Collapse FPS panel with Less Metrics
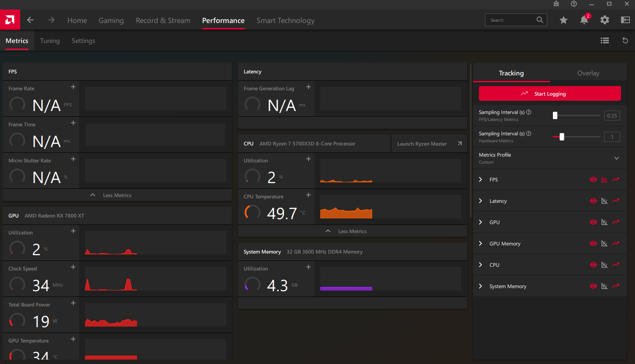The image size is (635, 364). pos(117,195)
